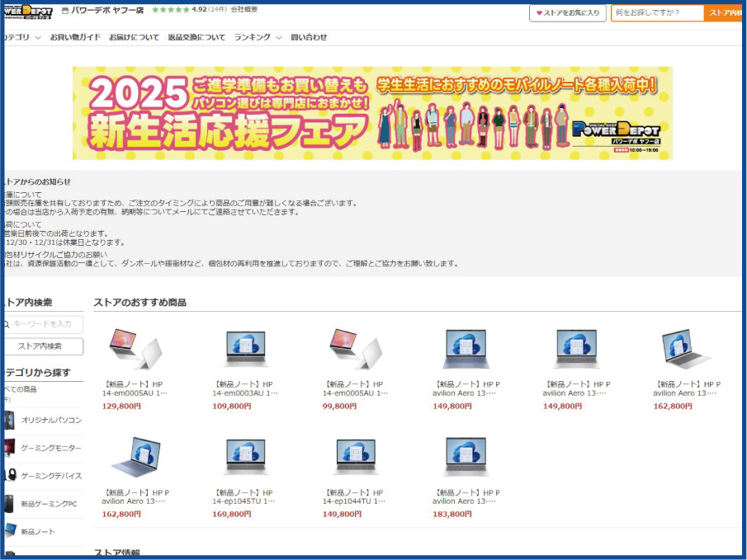Click the sidebar ストア内検索 button
The width and height of the screenshot is (747, 560).
44,346
